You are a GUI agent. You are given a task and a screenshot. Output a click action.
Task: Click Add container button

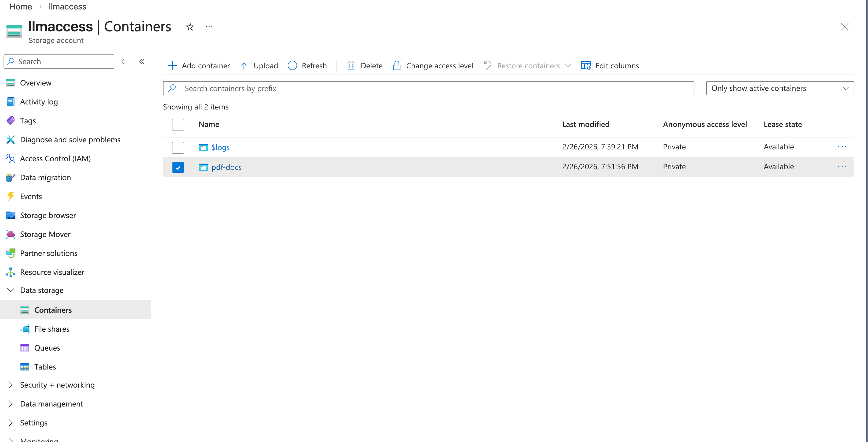point(199,66)
